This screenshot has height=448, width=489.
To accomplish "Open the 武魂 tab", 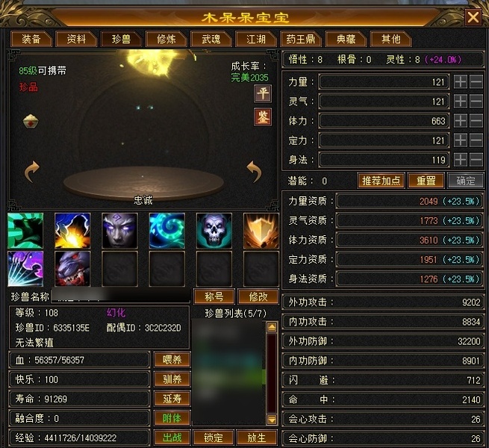I will click(211, 39).
